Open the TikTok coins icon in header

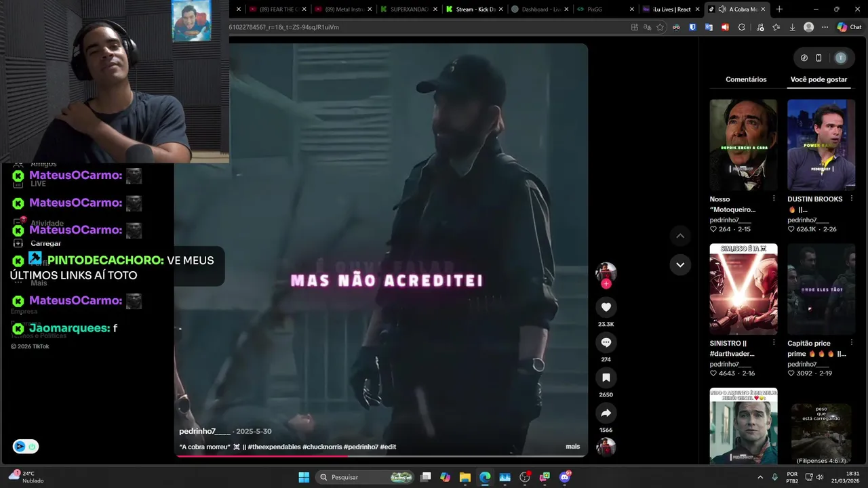804,58
